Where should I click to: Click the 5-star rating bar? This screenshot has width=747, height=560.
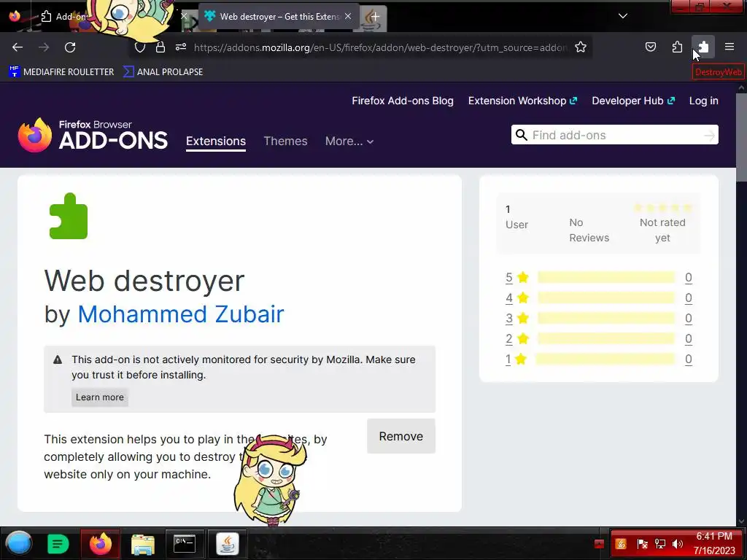606,278
